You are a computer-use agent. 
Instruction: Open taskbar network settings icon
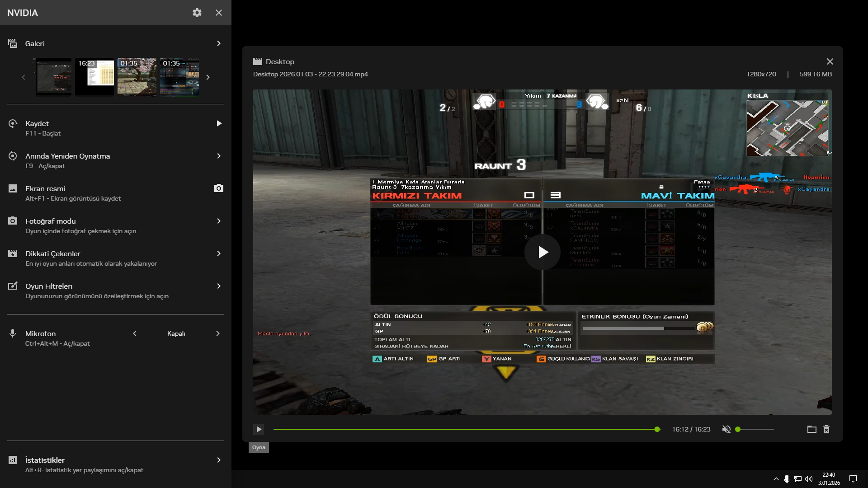point(798,479)
